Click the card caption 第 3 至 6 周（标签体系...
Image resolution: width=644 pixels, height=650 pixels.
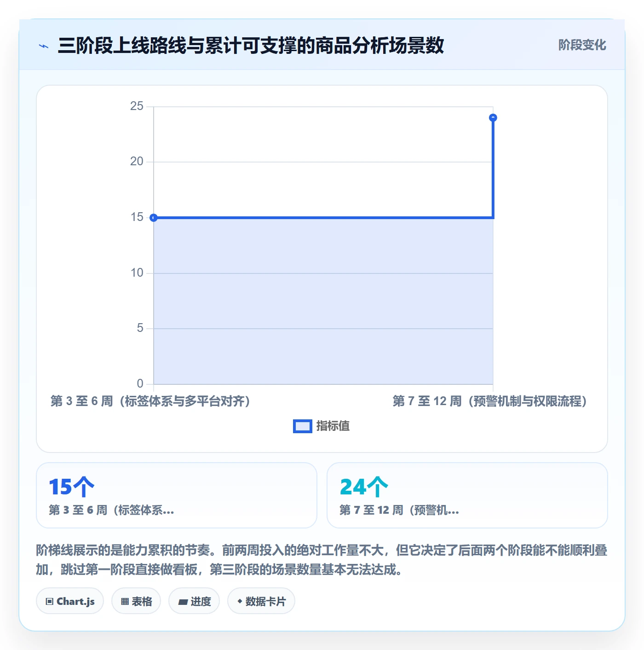tap(111, 510)
